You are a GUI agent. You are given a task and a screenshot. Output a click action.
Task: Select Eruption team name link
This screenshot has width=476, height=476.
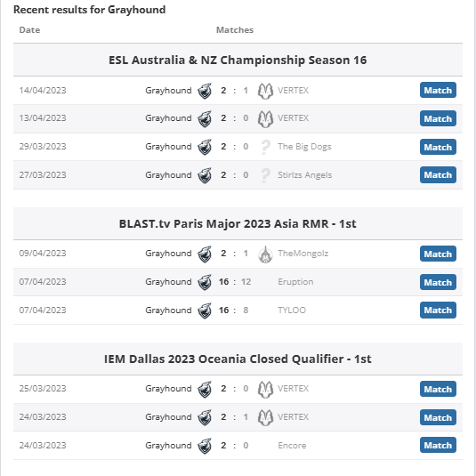tap(295, 282)
